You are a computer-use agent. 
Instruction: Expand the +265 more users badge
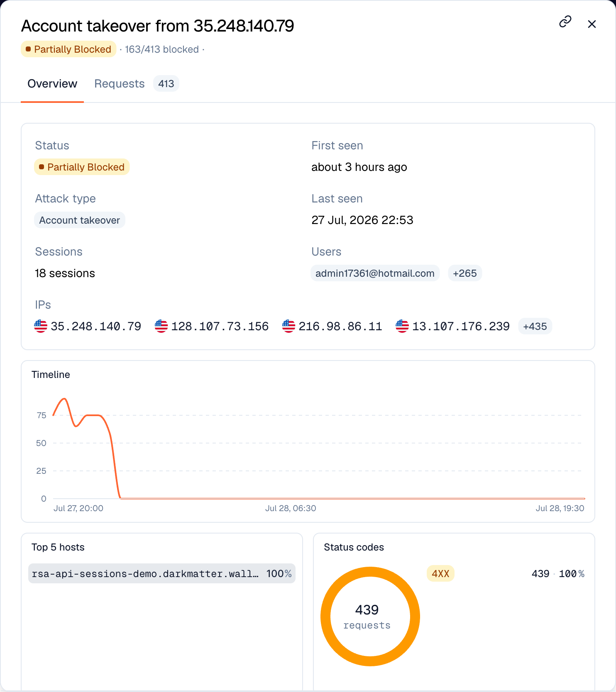point(465,273)
